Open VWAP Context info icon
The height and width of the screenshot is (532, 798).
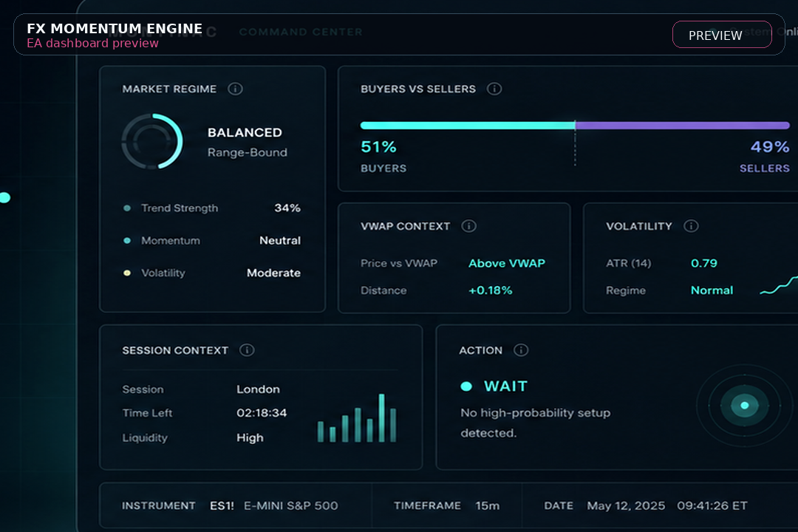(x=468, y=226)
